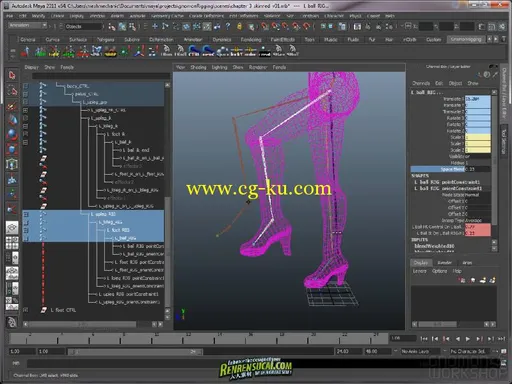Activate the Move tool in toolbox
Viewport: 512px width, 384px height.
tap(12, 120)
